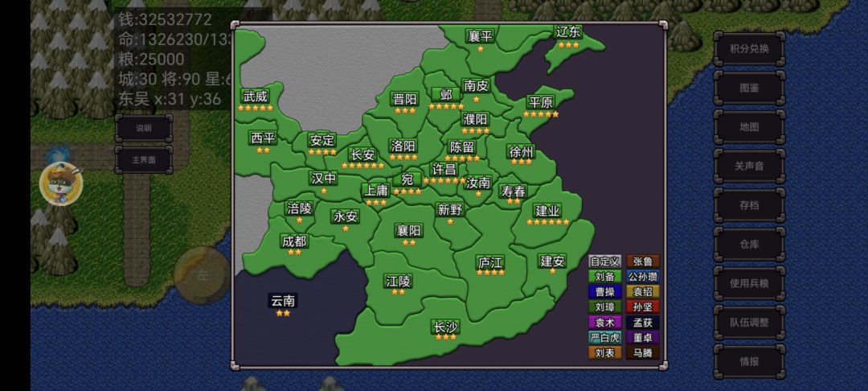This screenshot has height=391, width=868.
Task: Click the 宛 city label
Action: click(x=407, y=179)
